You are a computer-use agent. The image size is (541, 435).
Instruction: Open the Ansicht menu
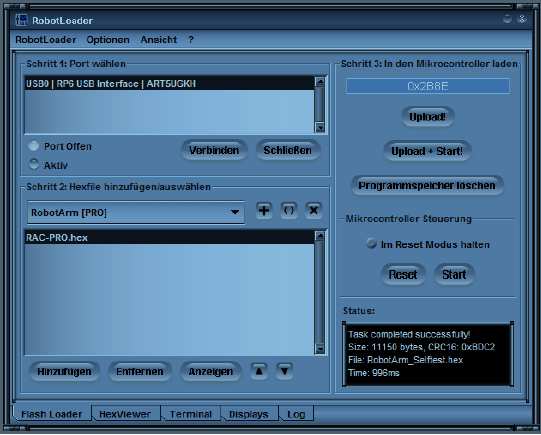159,40
